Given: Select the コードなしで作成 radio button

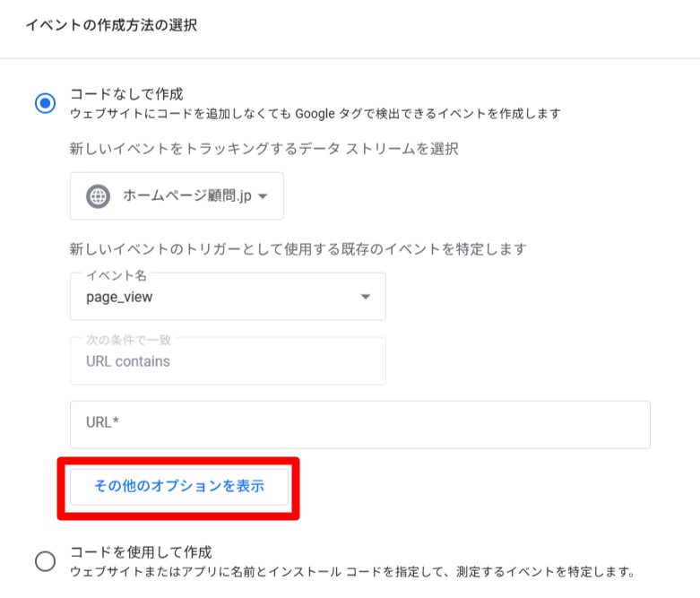Looking at the screenshot, I should click(x=45, y=103).
